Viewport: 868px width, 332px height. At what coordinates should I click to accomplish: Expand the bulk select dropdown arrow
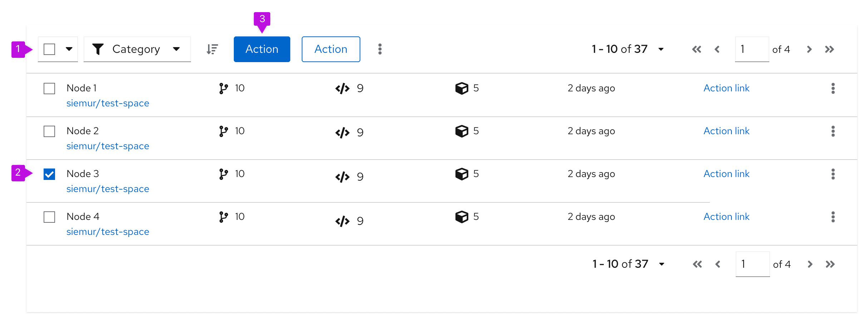pyautogui.click(x=69, y=49)
